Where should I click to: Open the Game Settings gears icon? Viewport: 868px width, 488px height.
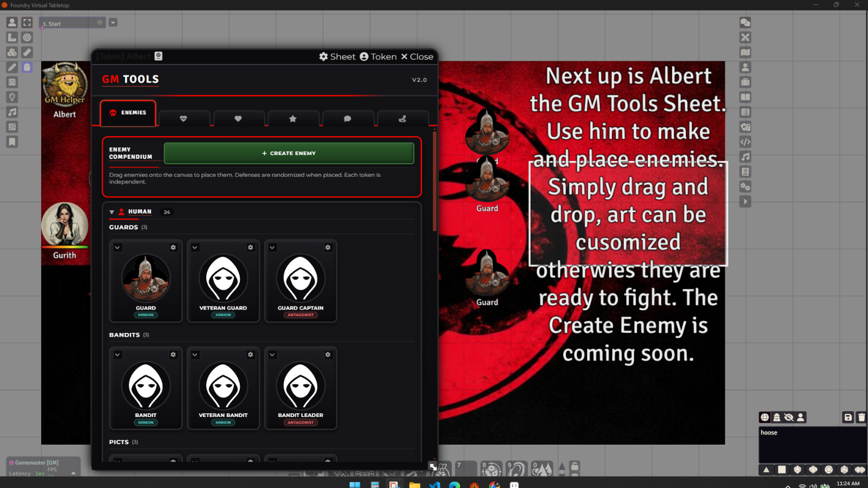pyautogui.click(x=745, y=187)
